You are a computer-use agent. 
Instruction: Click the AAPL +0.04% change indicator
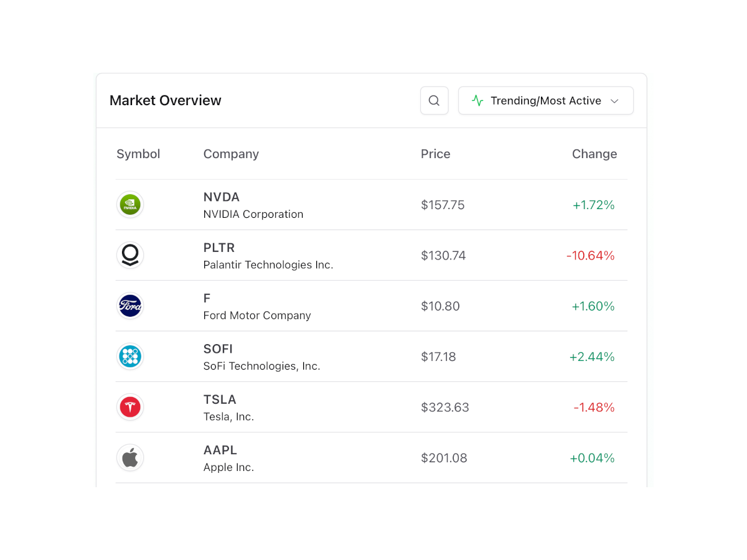pos(592,457)
